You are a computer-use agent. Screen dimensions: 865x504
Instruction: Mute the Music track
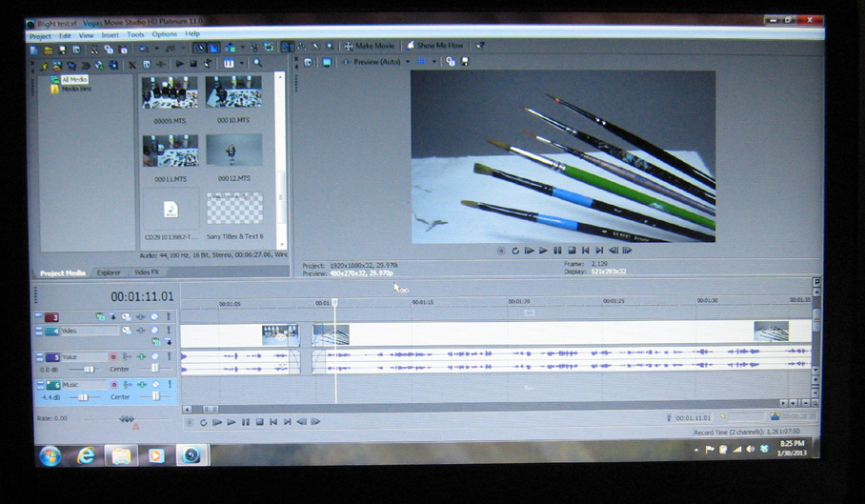point(155,384)
